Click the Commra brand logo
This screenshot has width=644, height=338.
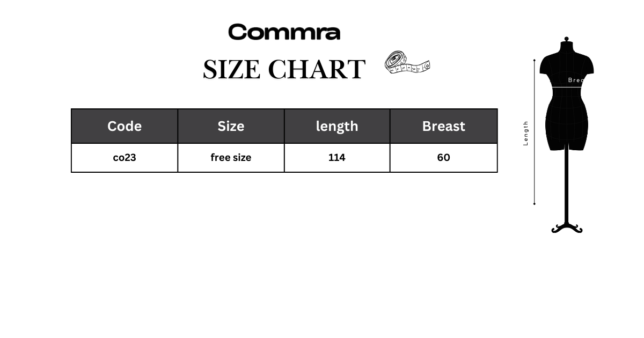[284, 32]
